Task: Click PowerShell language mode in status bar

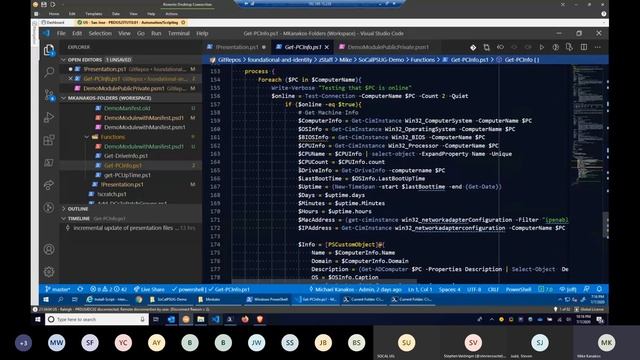Action: [x=518, y=289]
